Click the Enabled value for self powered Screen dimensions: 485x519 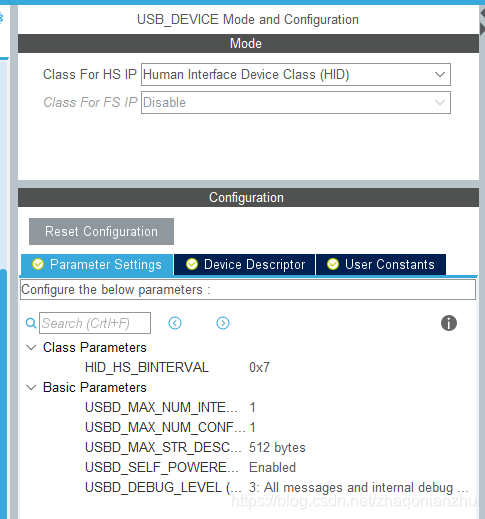point(272,468)
